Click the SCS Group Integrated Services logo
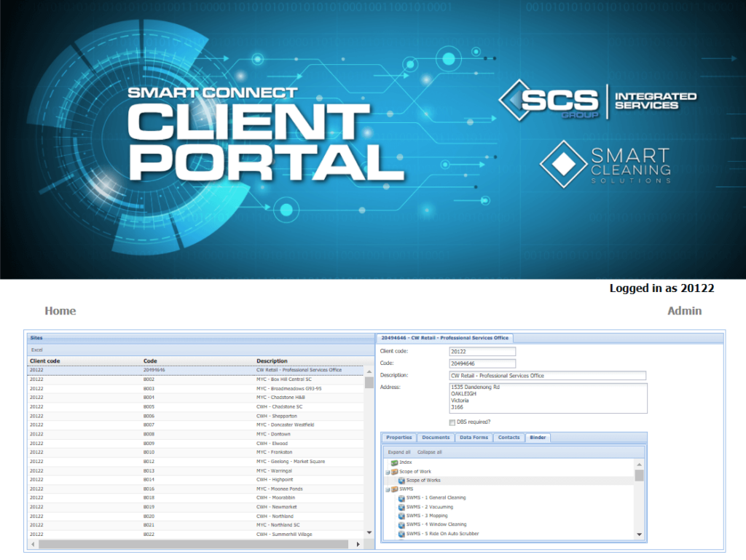The height and width of the screenshot is (560, 746). [597, 100]
